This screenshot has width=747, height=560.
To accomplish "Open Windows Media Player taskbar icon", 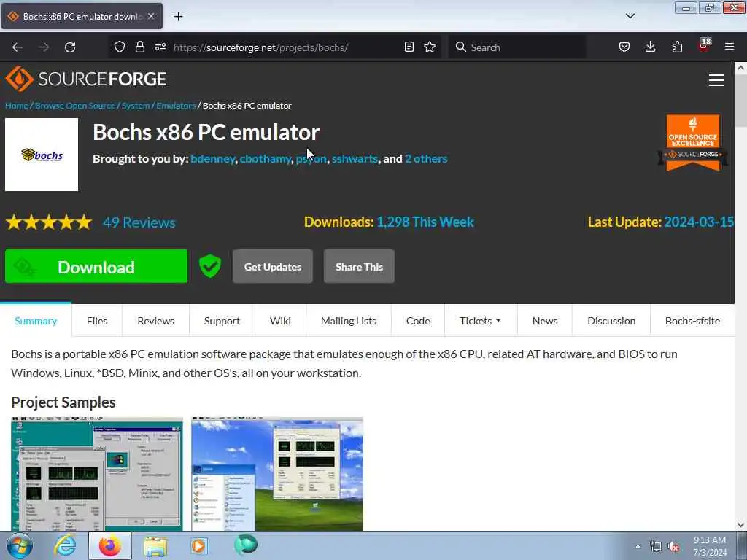I will (199, 546).
